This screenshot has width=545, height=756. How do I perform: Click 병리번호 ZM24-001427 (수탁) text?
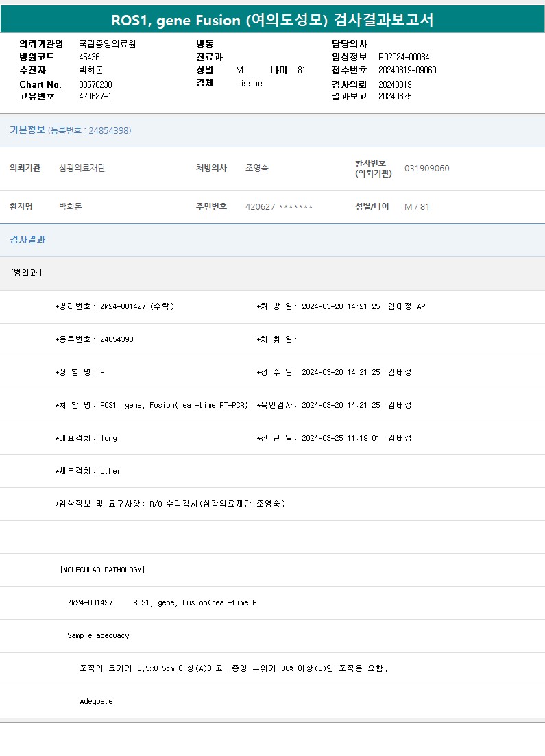[x=137, y=306]
